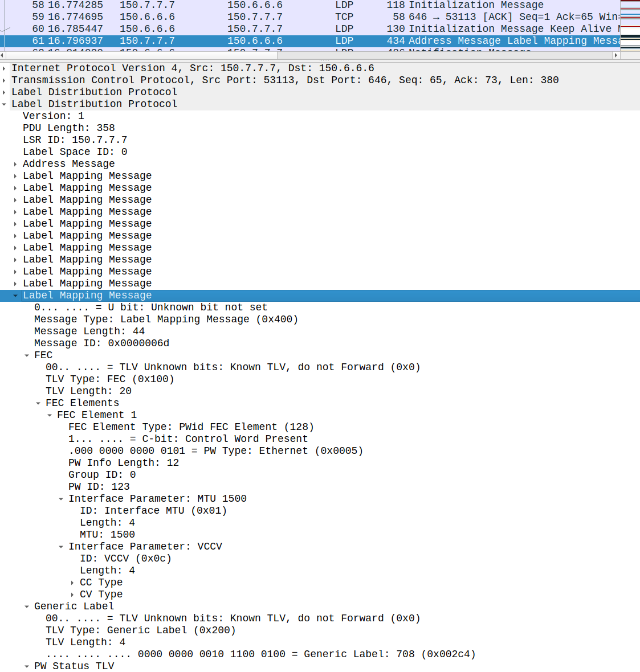The image size is (640, 672).
Task: Collapse the FEC Elements node
Action: 38,403
